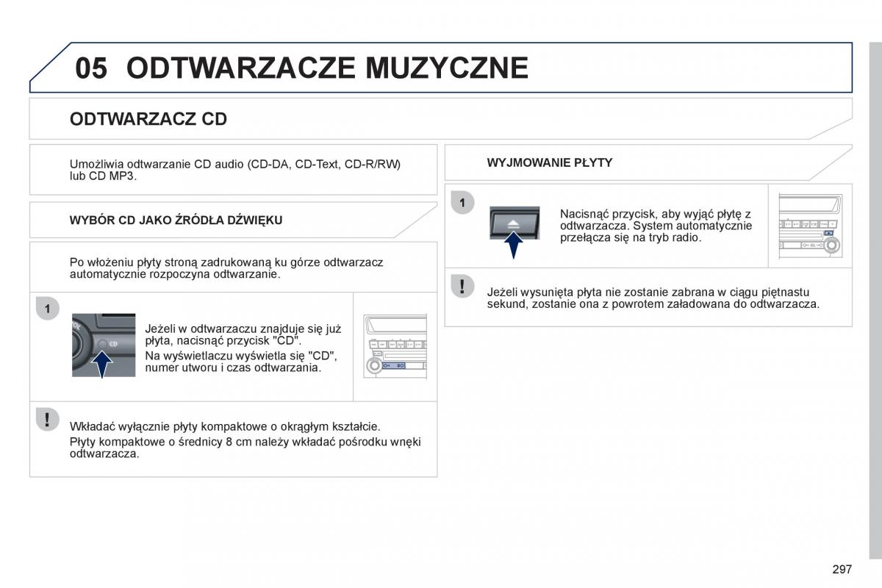
Task: Click the CD button photo with arrow
Action: pyautogui.click(x=104, y=345)
